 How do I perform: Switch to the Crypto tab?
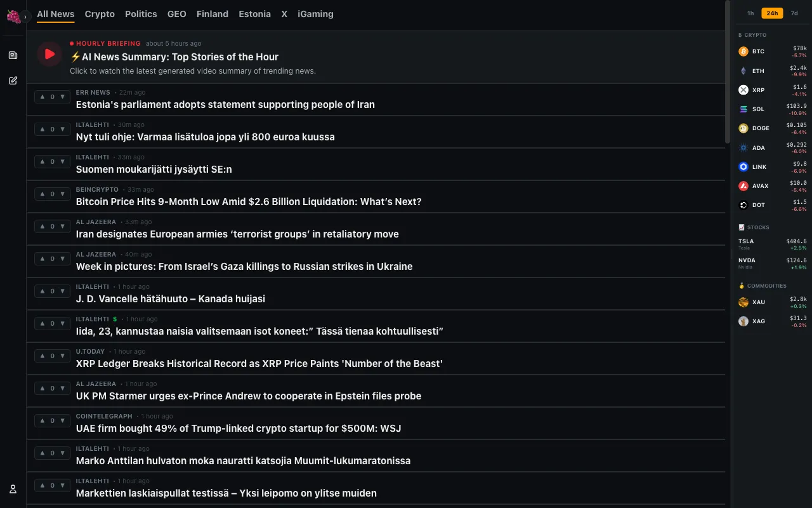[x=100, y=14]
